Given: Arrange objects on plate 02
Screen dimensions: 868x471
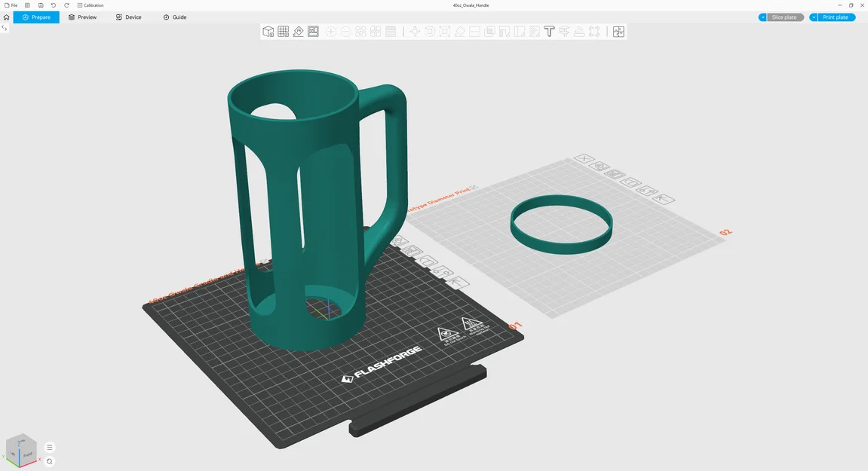Looking at the screenshot, I should (x=615, y=174).
